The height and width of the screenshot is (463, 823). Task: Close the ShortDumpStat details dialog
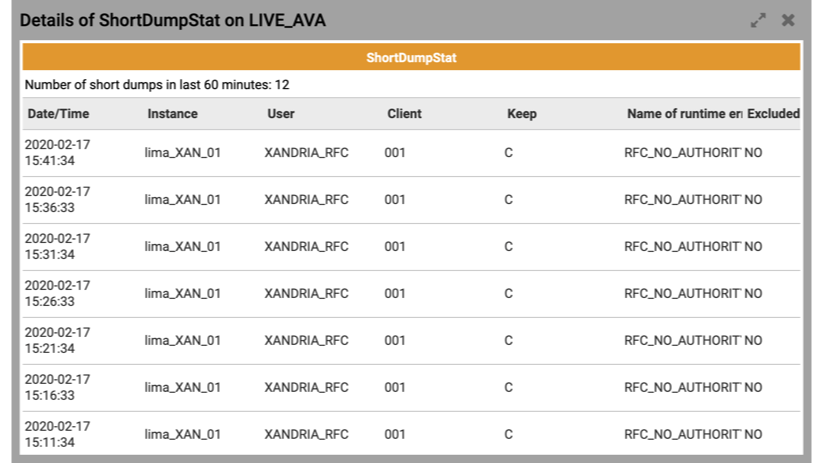[788, 20]
